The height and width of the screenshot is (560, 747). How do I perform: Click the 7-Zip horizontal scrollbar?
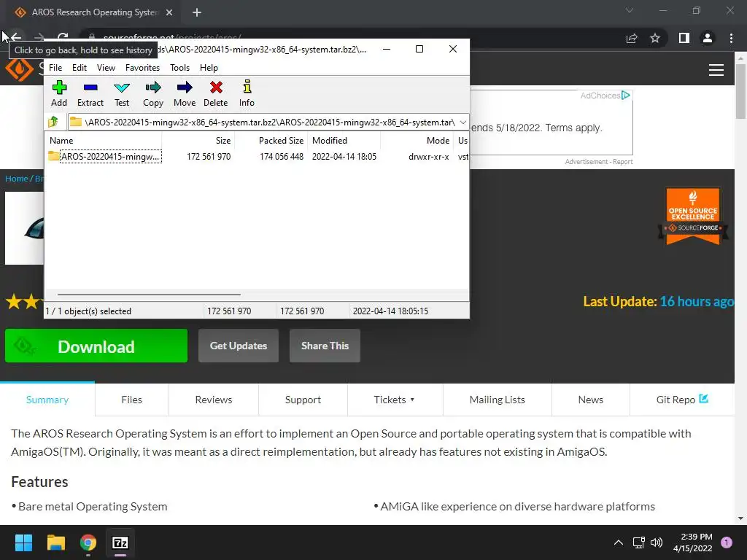tap(149, 295)
